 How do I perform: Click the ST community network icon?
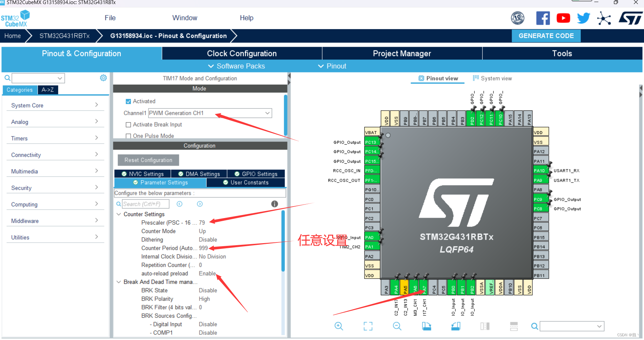coord(604,18)
